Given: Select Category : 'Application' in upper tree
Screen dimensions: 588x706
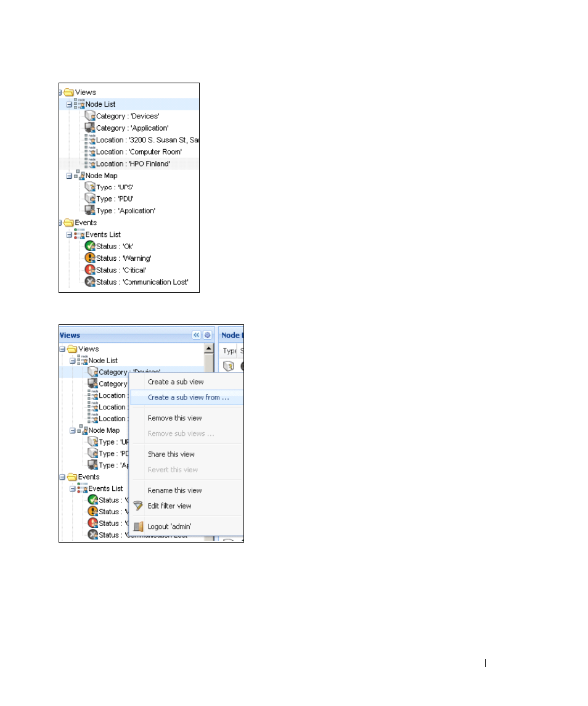Looking at the screenshot, I should [x=132, y=128].
